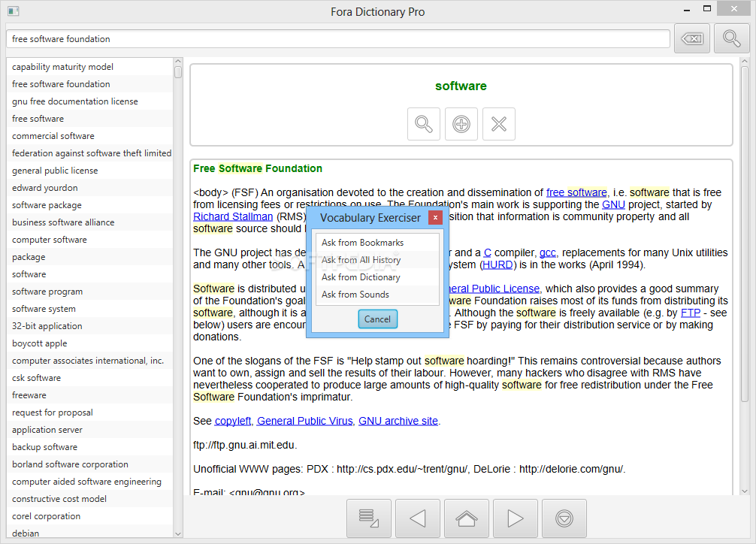
Task: Click the clear search text backspace icon
Action: point(692,38)
